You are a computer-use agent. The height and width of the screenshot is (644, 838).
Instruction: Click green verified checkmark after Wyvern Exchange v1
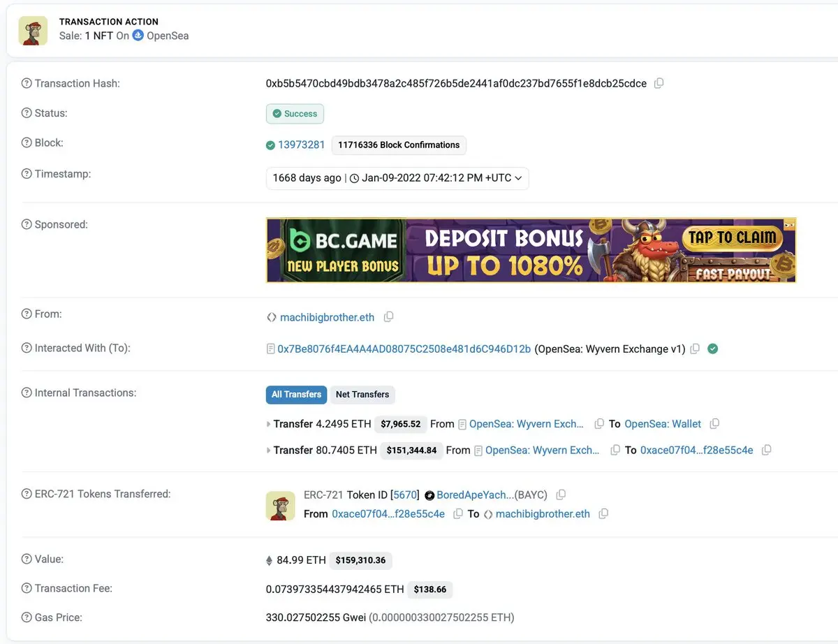pos(712,349)
